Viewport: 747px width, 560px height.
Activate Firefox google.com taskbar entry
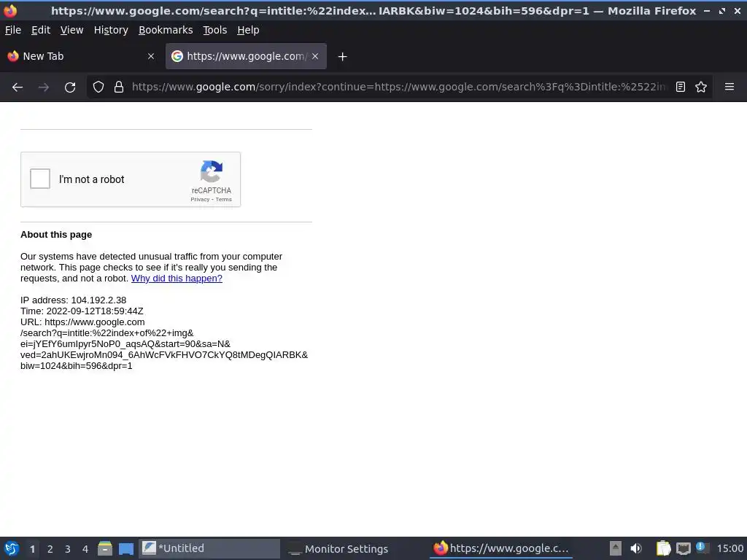[x=500, y=548]
